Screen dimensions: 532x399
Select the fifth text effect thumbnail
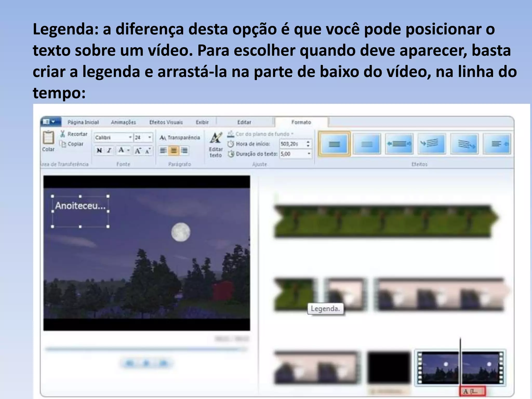(x=464, y=144)
